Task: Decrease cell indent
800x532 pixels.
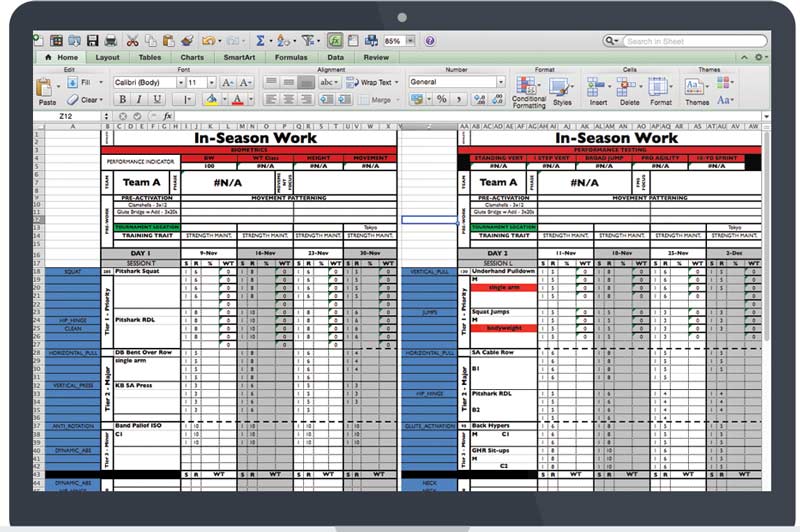Action: pyautogui.click(x=327, y=99)
